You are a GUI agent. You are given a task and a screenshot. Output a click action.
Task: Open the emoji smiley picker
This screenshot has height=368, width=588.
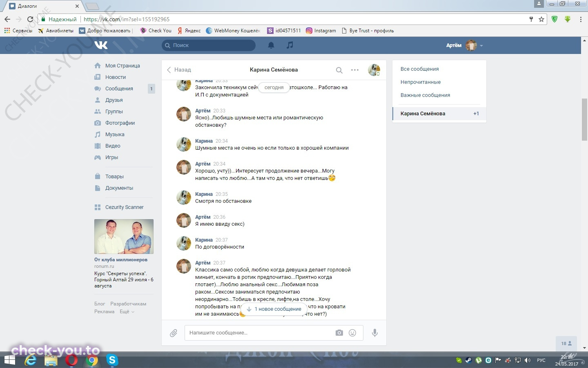pos(352,333)
